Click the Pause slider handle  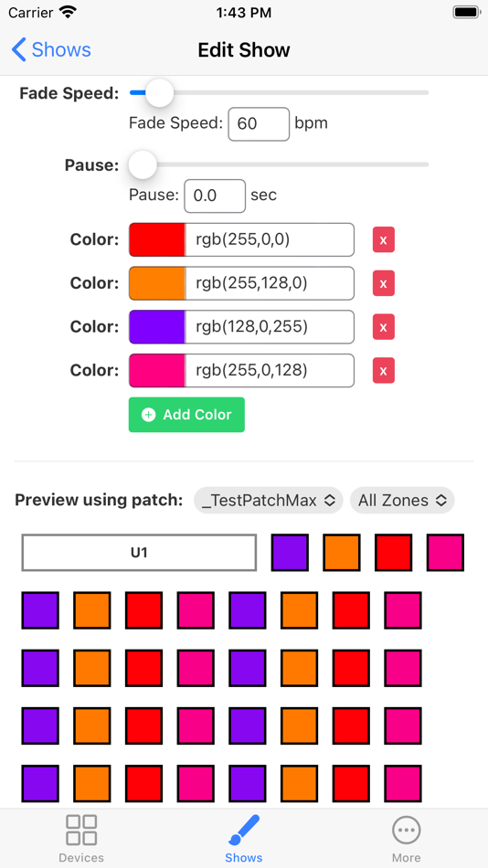(143, 164)
